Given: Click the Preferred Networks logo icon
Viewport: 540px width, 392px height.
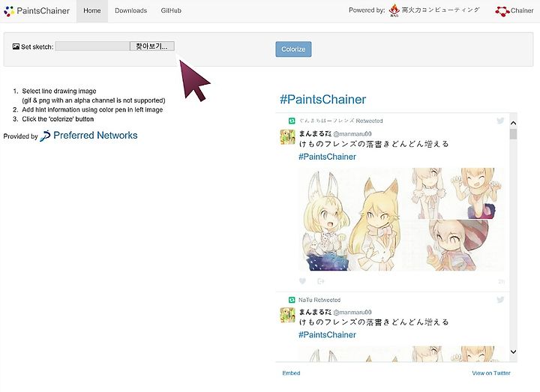Looking at the screenshot, I should [45, 136].
